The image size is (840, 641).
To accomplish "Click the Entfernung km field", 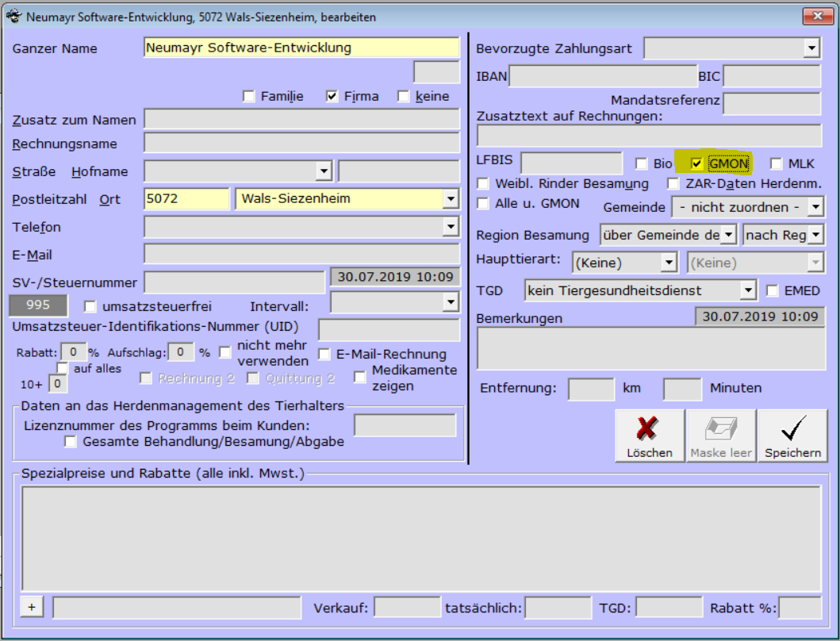I will 591,389.
